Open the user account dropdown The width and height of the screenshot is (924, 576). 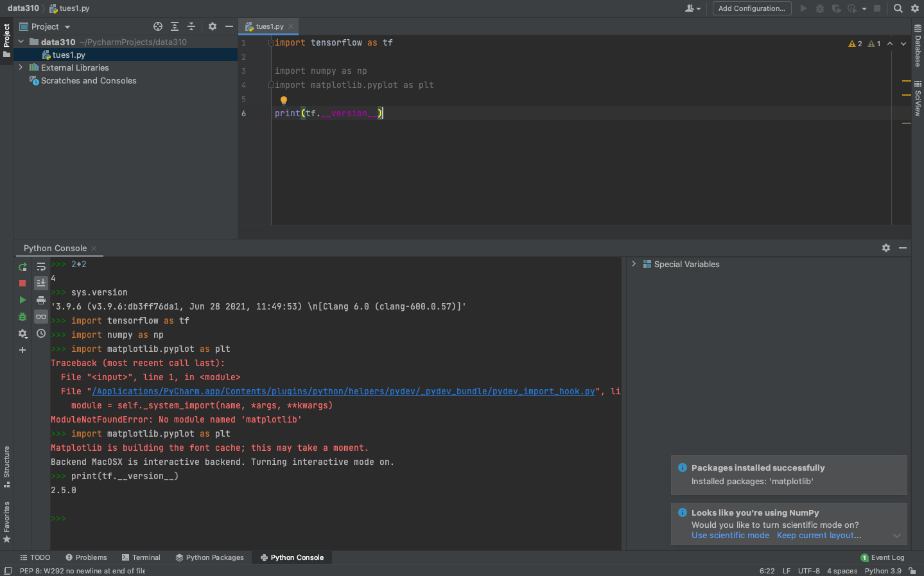click(693, 8)
